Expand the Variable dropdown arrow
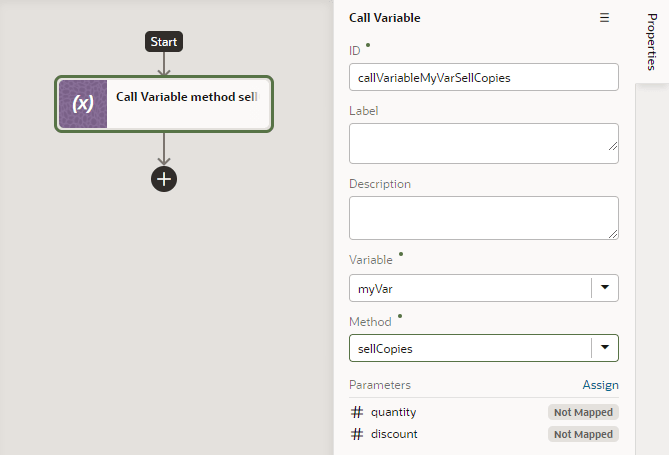The width and height of the screenshot is (669, 455). (x=604, y=288)
